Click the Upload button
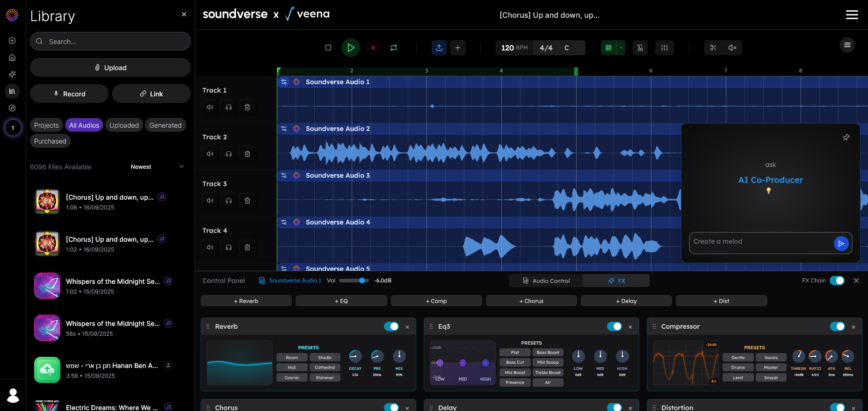Image resolution: width=868 pixels, height=411 pixels. (x=110, y=67)
